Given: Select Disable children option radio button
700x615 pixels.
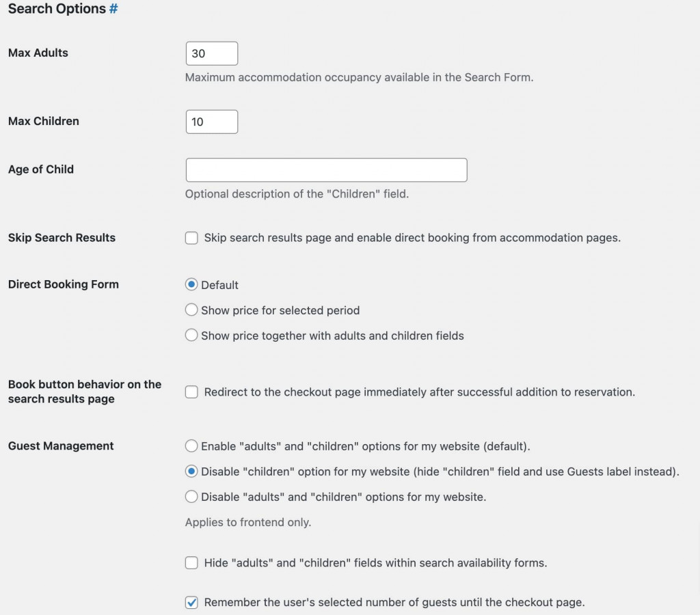Looking at the screenshot, I should coord(191,471).
